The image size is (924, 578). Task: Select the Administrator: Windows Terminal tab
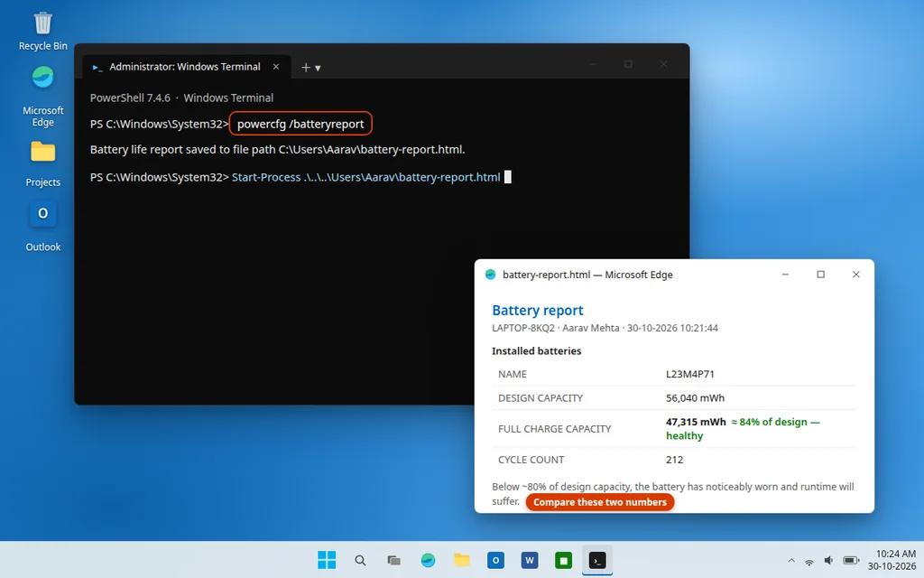coord(184,67)
